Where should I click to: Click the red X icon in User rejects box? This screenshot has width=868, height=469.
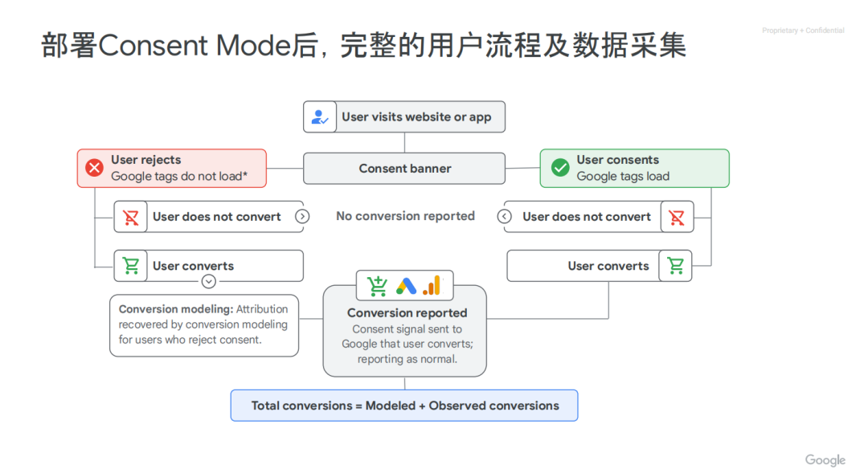[94, 168]
